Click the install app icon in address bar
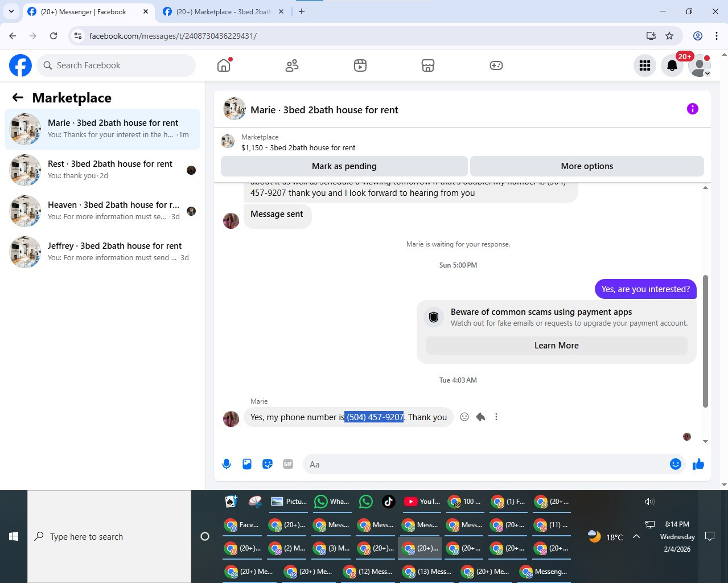This screenshot has width=728, height=583. (651, 36)
